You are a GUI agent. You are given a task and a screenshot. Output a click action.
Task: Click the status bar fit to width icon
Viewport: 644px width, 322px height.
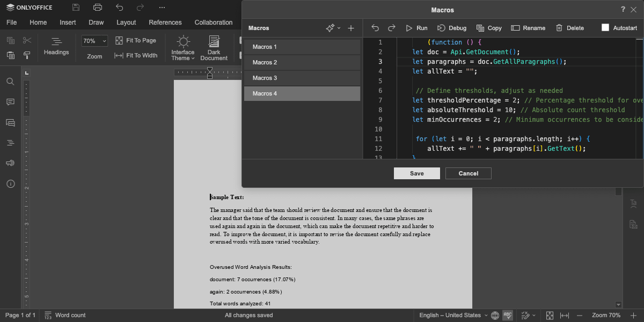[565, 315]
